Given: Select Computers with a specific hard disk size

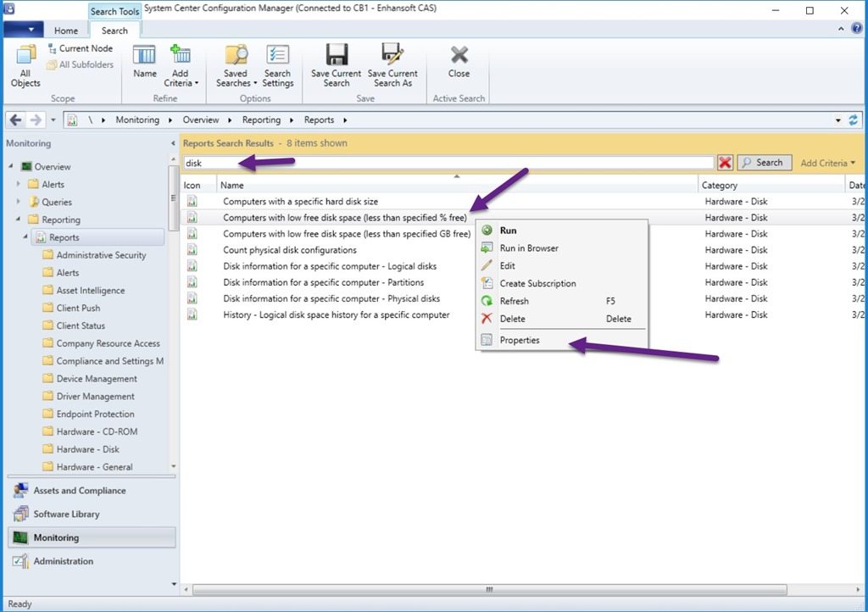Looking at the screenshot, I should tap(301, 202).
